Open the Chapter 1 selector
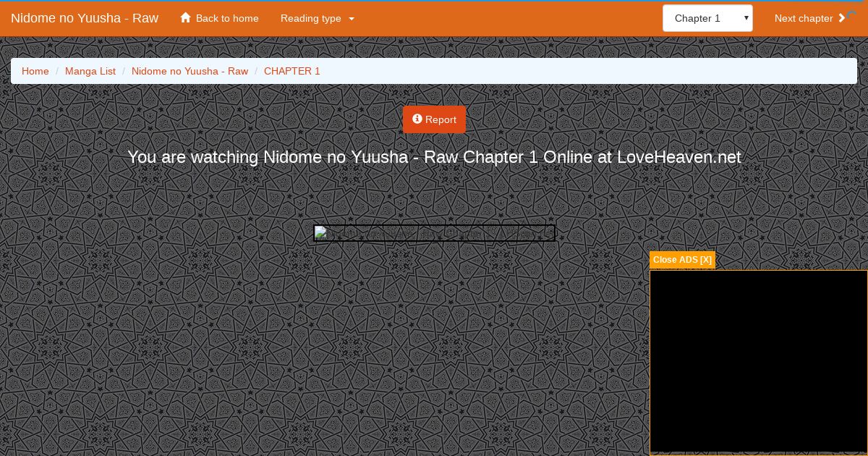Screen dimensions: 868x456 tap(707, 18)
